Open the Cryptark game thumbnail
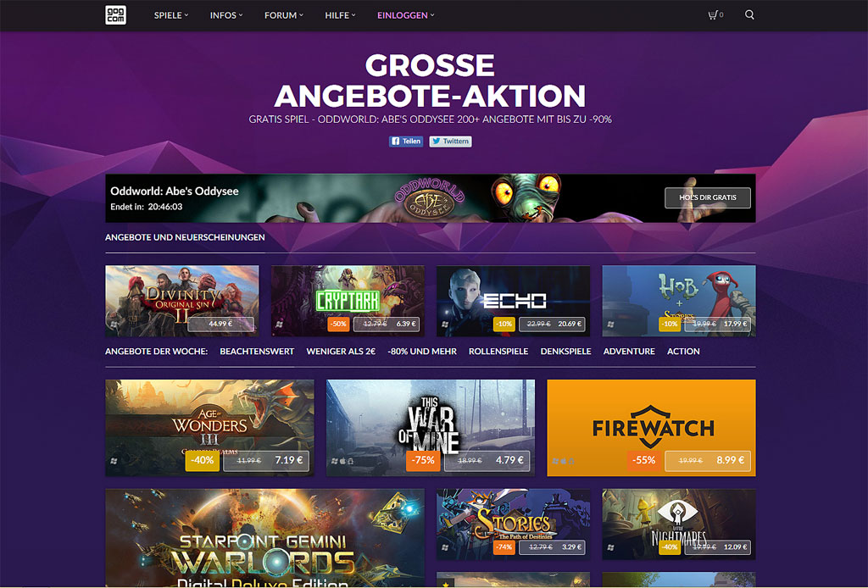Viewport: 868px width, 588px height. [x=348, y=301]
